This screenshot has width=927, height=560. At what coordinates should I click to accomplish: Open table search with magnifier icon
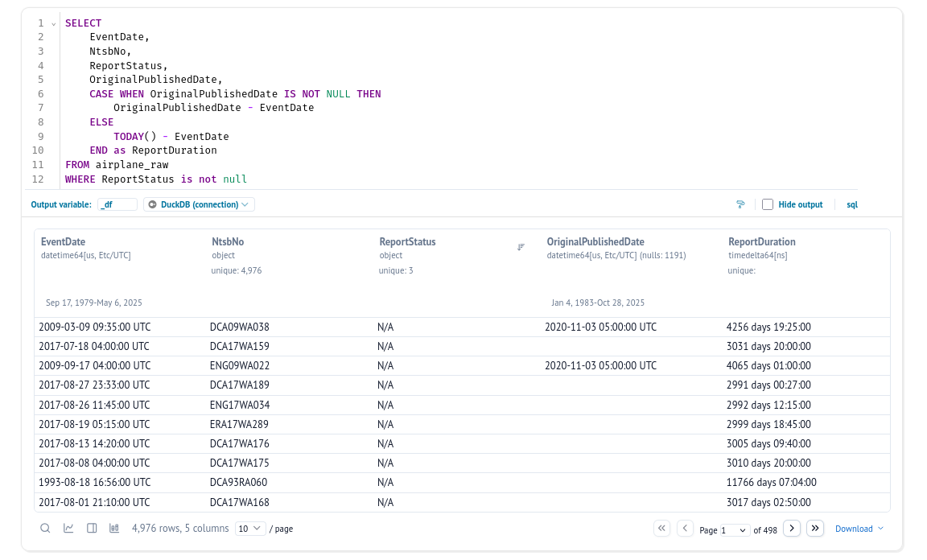click(46, 529)
